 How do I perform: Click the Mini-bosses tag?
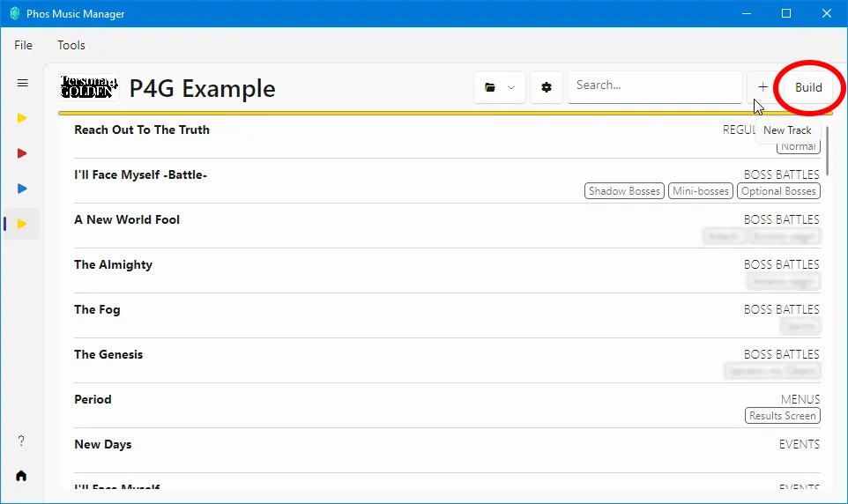pos(701,191)
